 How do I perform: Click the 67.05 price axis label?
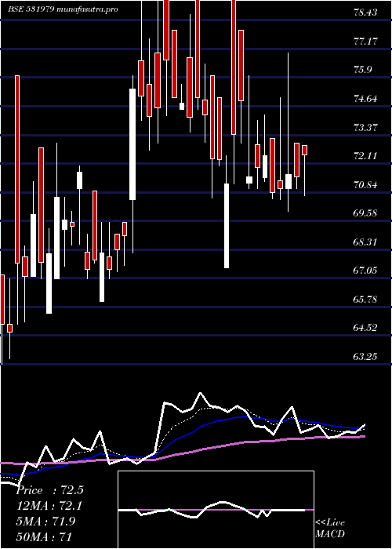[365, 271]
